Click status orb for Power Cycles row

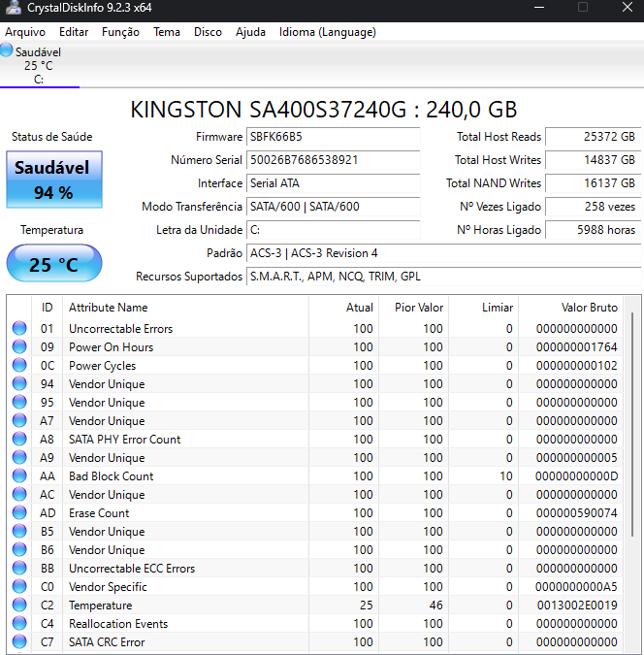[x=19, y=365]
